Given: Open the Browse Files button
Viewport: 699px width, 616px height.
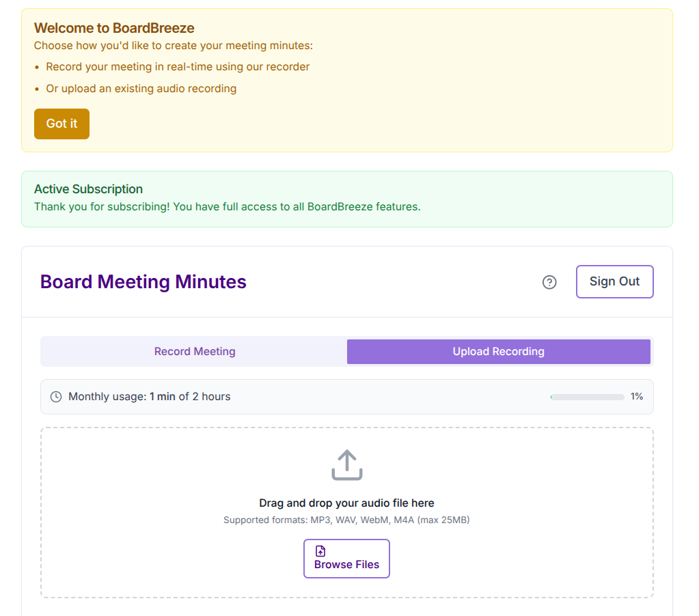Looking at the screenshot, I should click(x=346, y=559).
